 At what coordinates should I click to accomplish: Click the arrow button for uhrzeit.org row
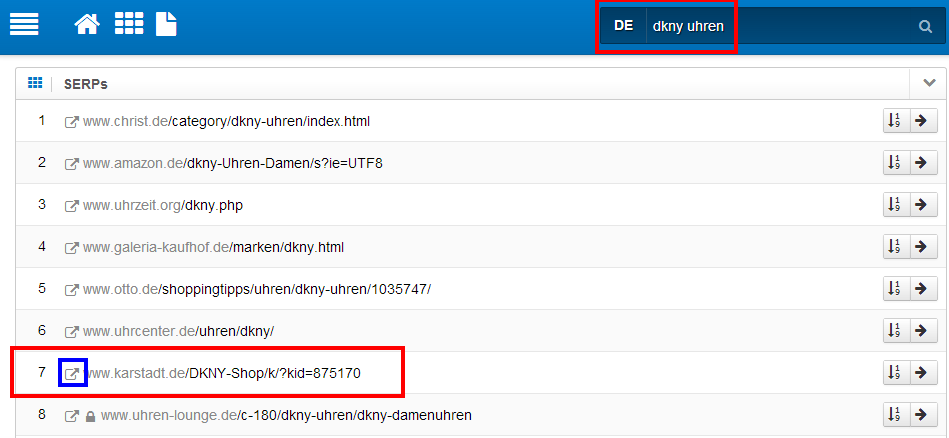924,204
